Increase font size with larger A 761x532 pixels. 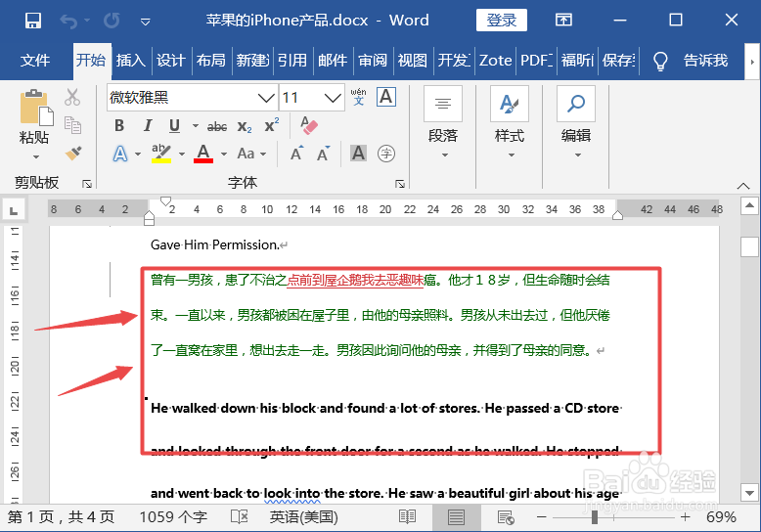[x=296, y=154]
